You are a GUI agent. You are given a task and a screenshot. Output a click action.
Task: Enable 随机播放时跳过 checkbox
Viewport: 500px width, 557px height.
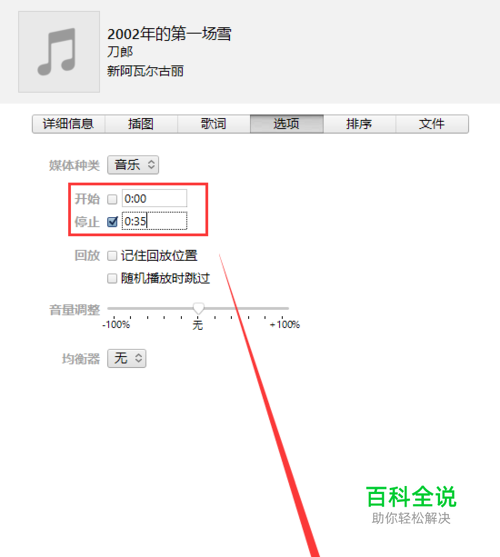tap(112, 278)
